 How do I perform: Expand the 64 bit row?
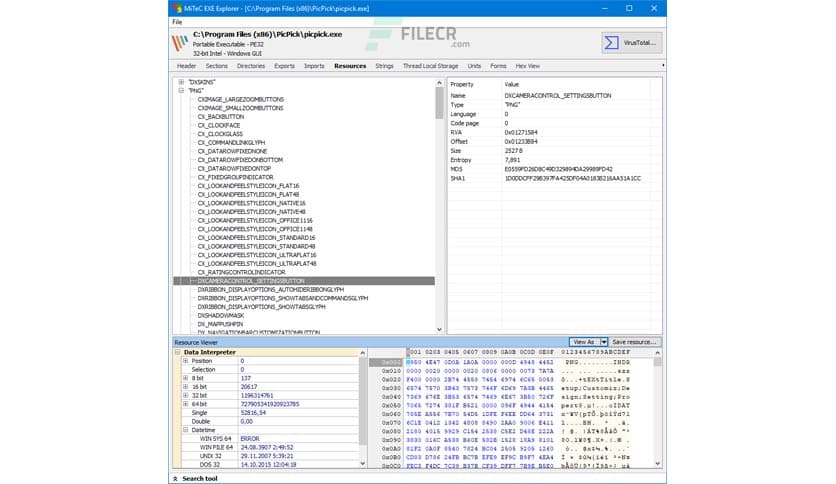[186, 404]
